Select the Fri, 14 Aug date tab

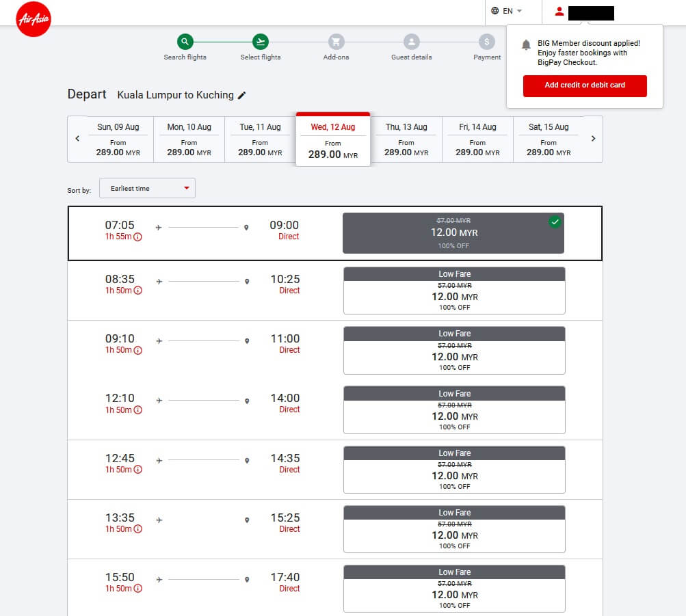[x=477, y=139]
